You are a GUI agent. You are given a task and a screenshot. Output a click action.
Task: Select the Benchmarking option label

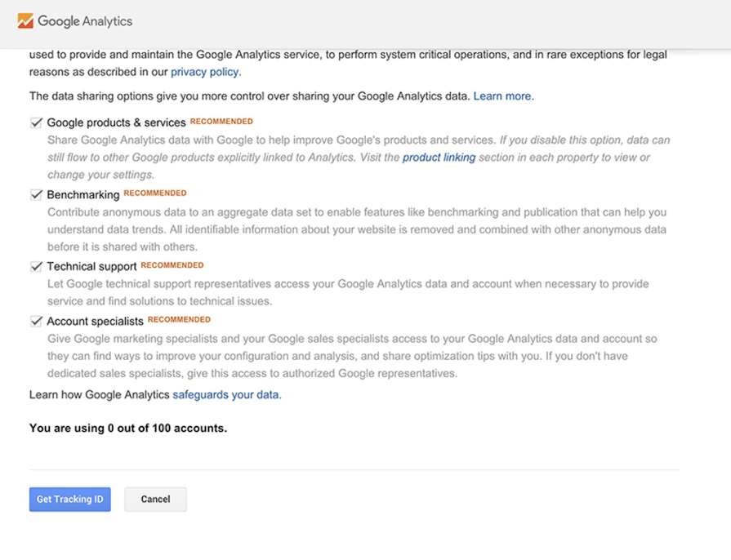click(x=83, y=195)
